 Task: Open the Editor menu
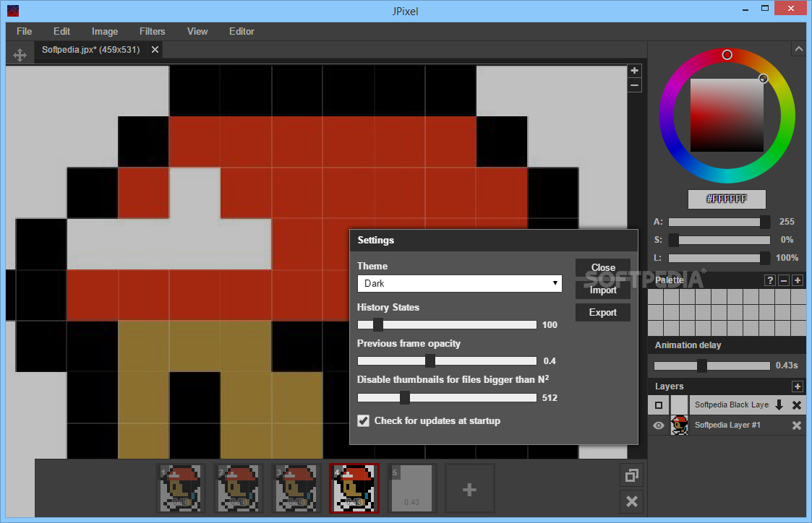(242, 32)
